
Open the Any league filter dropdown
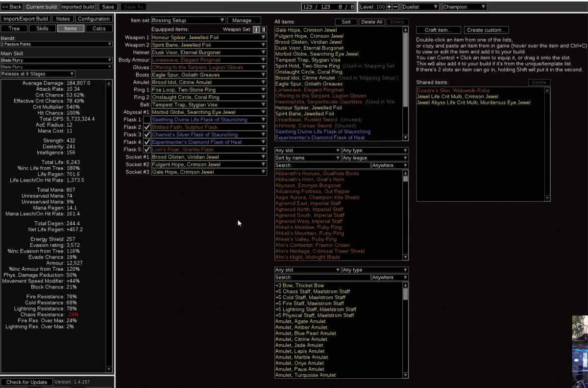point(375,157)
